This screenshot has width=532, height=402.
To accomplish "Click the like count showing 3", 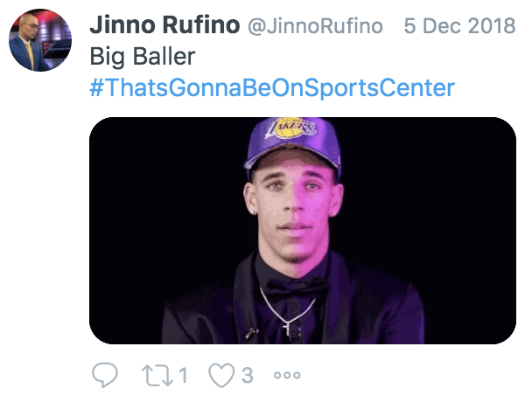I will (x=247, y=376).
